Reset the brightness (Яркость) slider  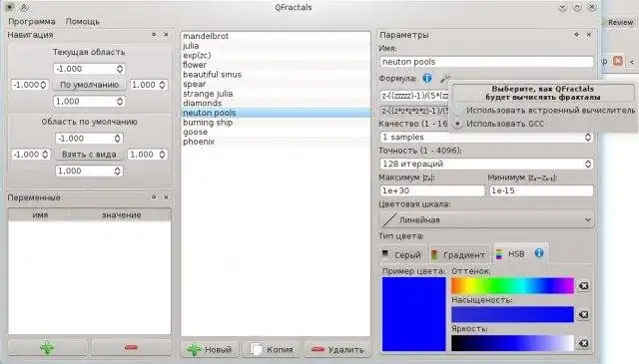pos(583,343)
